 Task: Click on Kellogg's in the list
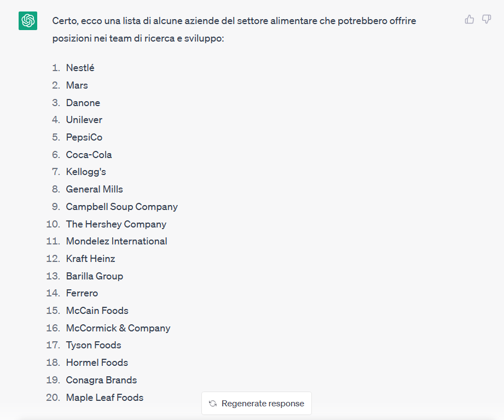tap(86, 172)
